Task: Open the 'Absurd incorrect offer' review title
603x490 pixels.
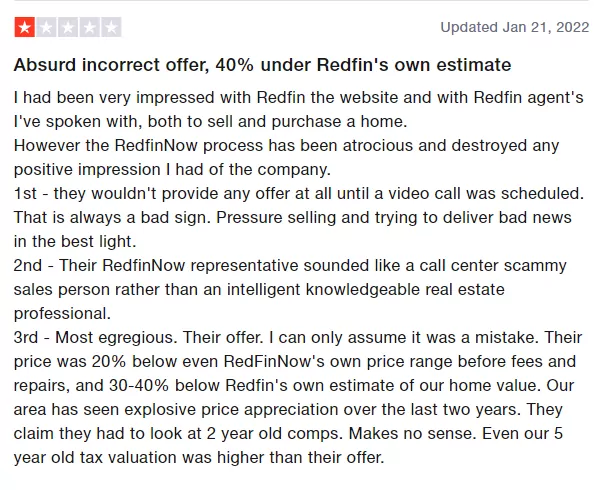Action: [x=262, y=65]
